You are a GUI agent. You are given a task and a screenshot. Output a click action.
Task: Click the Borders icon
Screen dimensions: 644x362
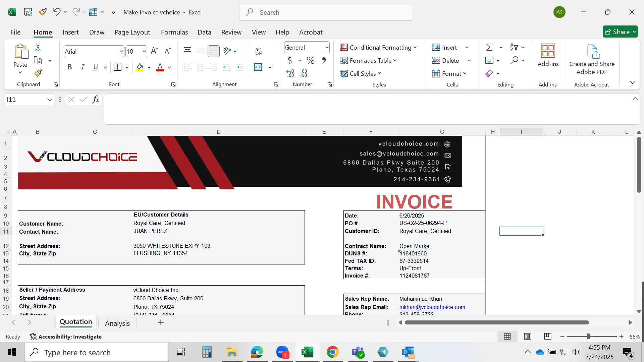117,67
